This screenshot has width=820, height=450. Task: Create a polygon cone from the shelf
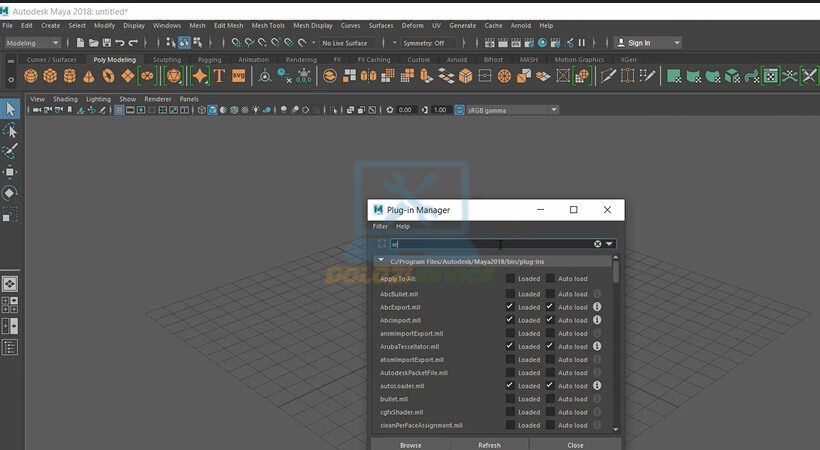click(x=89, y=77)
